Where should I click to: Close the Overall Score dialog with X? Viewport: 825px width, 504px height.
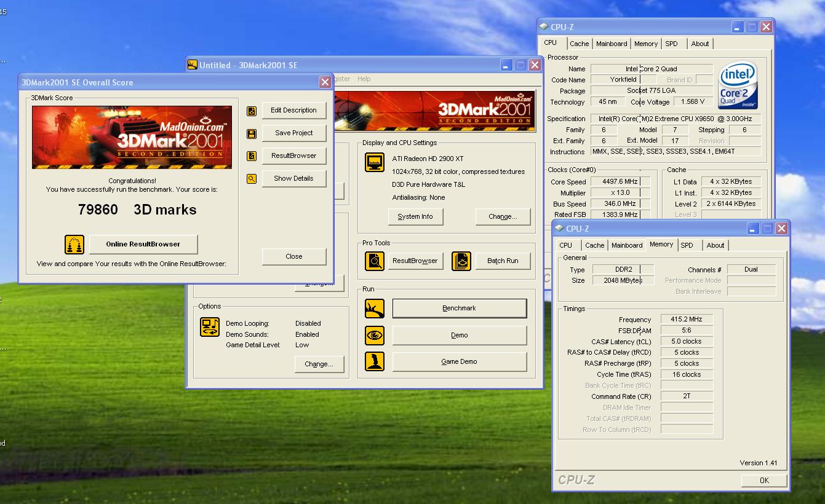tap(325, 82)
